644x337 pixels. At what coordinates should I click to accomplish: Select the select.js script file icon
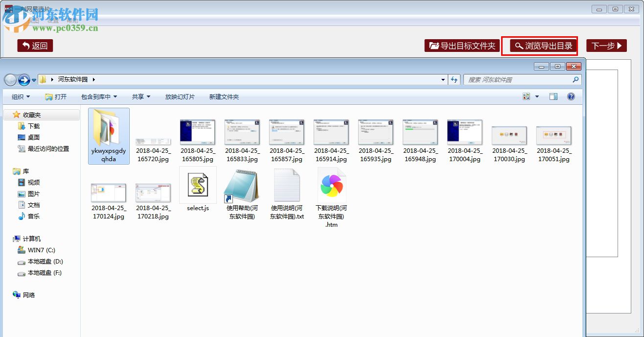(198, 185)
